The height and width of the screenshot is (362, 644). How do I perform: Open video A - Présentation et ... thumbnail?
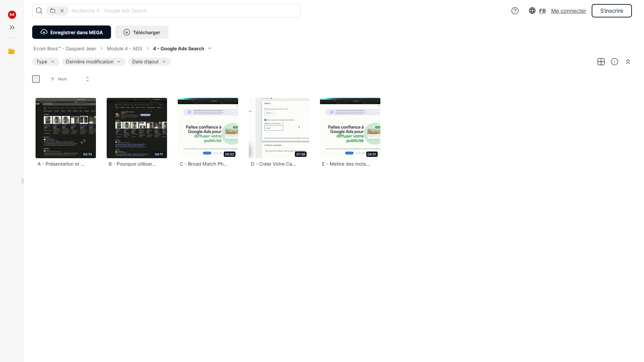click(x=66, y=128)
